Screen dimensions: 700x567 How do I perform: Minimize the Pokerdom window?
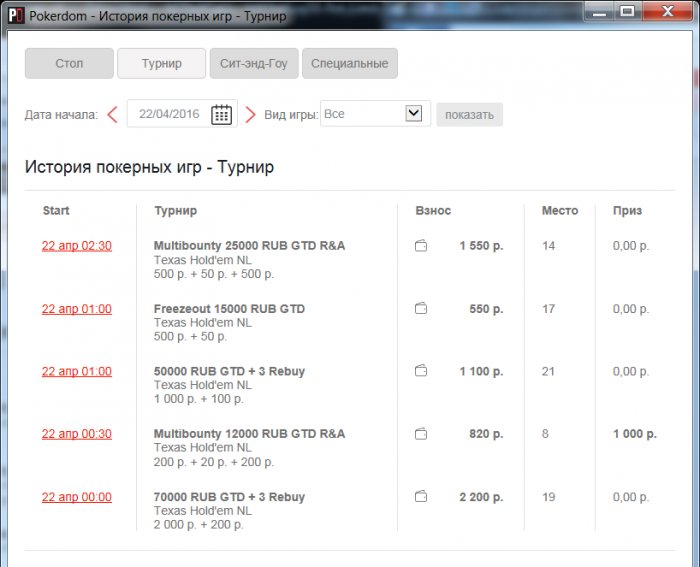pos(600,12)
